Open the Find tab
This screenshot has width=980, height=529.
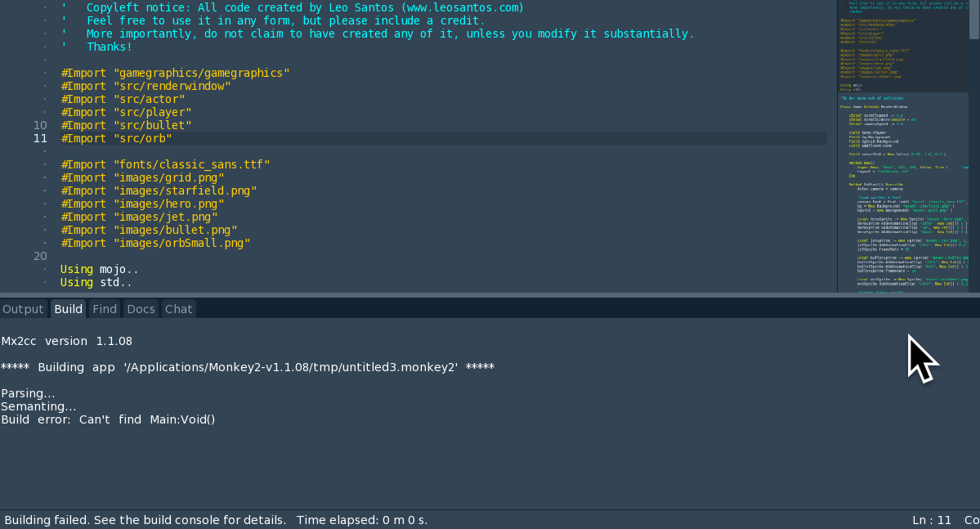105,309
